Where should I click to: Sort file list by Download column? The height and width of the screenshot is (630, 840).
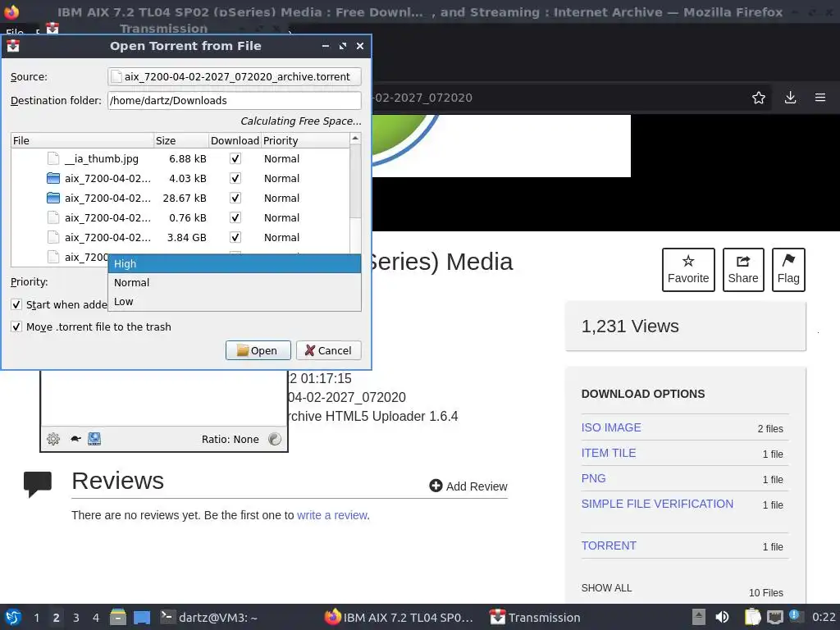pos(235,140)
